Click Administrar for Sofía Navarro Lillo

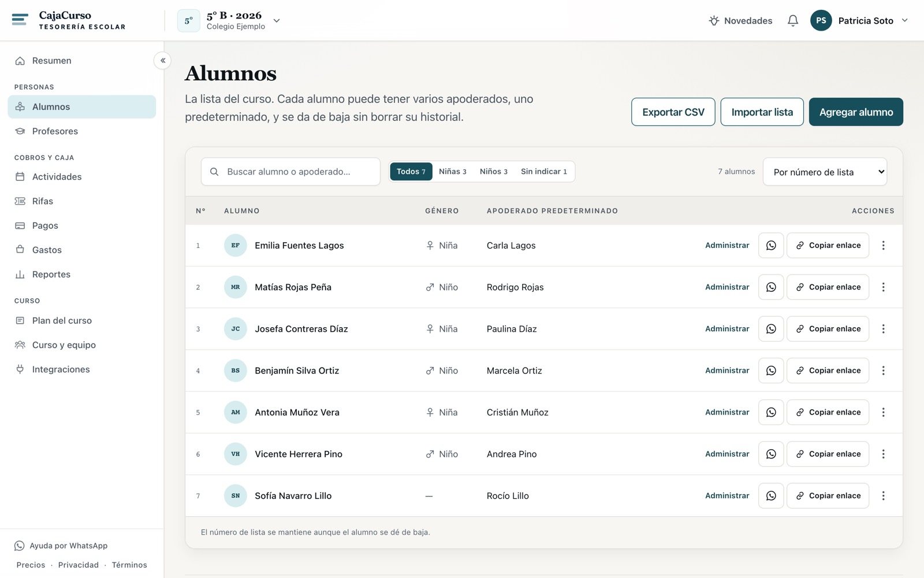[x=727, y=495]
